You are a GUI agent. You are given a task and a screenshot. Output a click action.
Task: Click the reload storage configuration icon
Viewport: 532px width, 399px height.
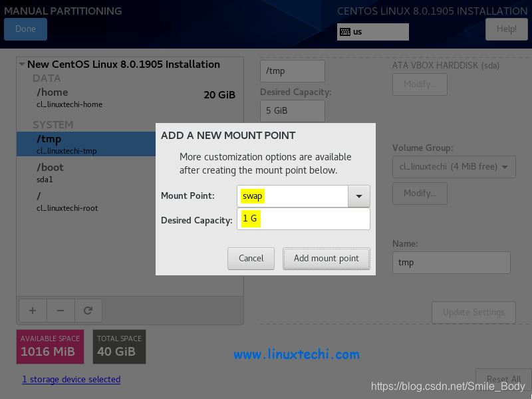click(x=88, y=311)
